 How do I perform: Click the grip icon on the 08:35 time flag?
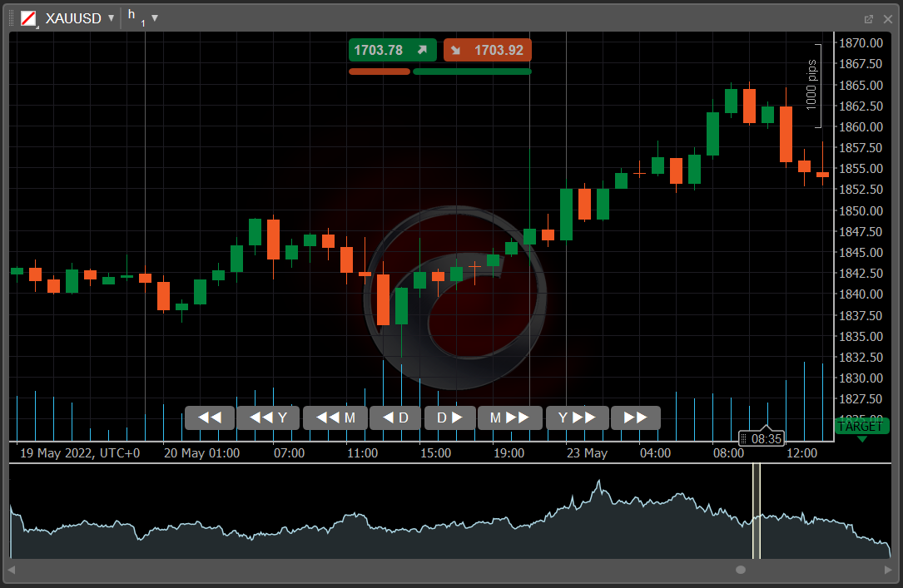(743, 438)
